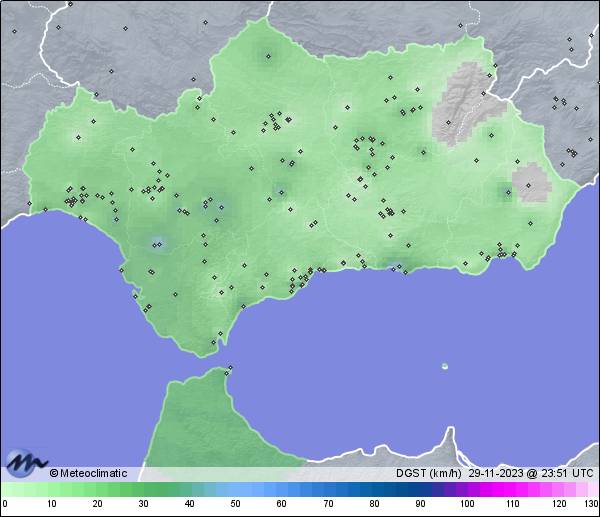The height and width of the screenshot is (517, 600).
Task: Select the Alboran island station marker at sea
Action: (x=445, y=366)
